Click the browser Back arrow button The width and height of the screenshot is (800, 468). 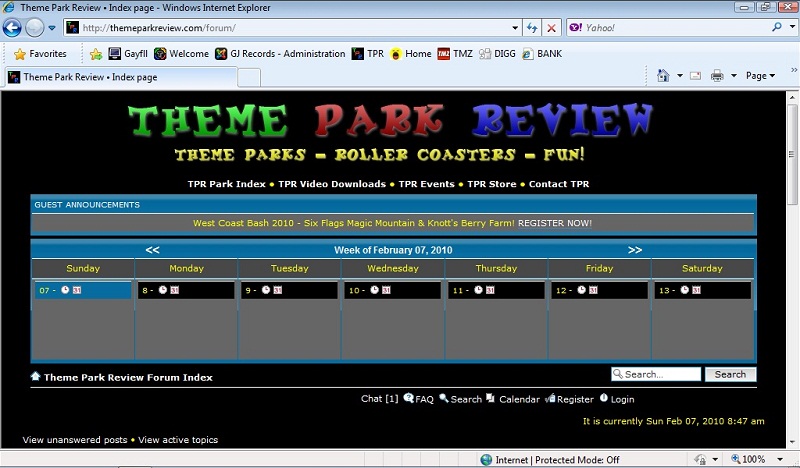(x=12, y=28)
